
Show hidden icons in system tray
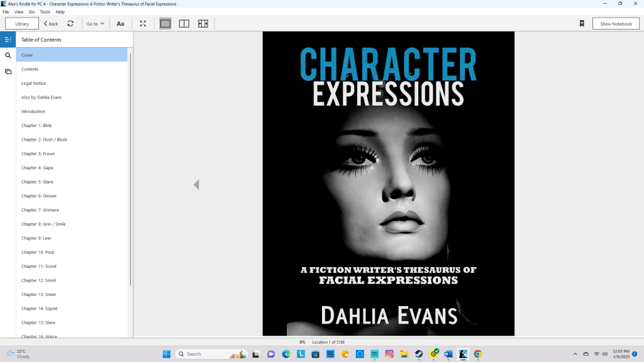point(575,354)
